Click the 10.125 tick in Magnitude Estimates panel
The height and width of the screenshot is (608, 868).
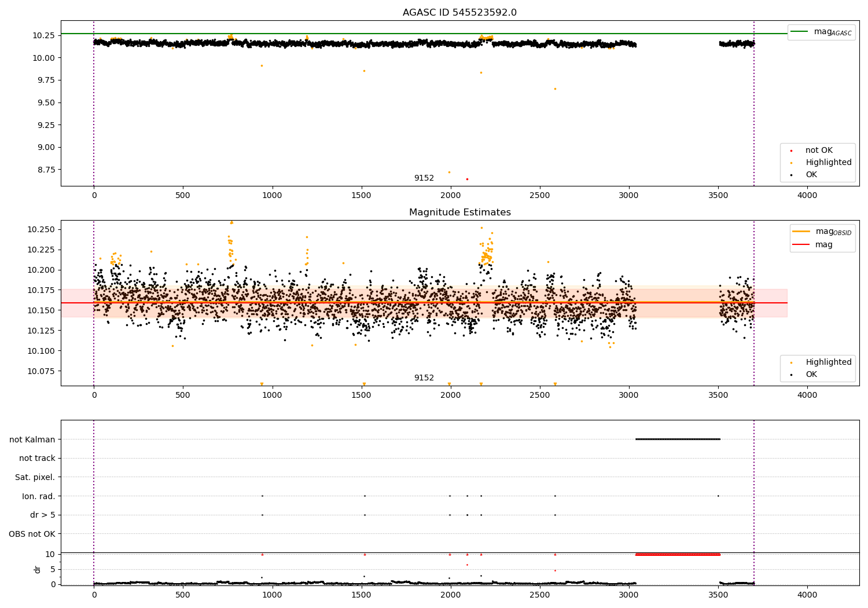point(41,331)
